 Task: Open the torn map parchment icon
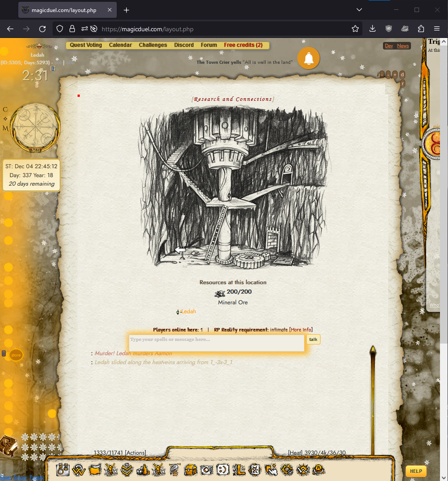255,470
